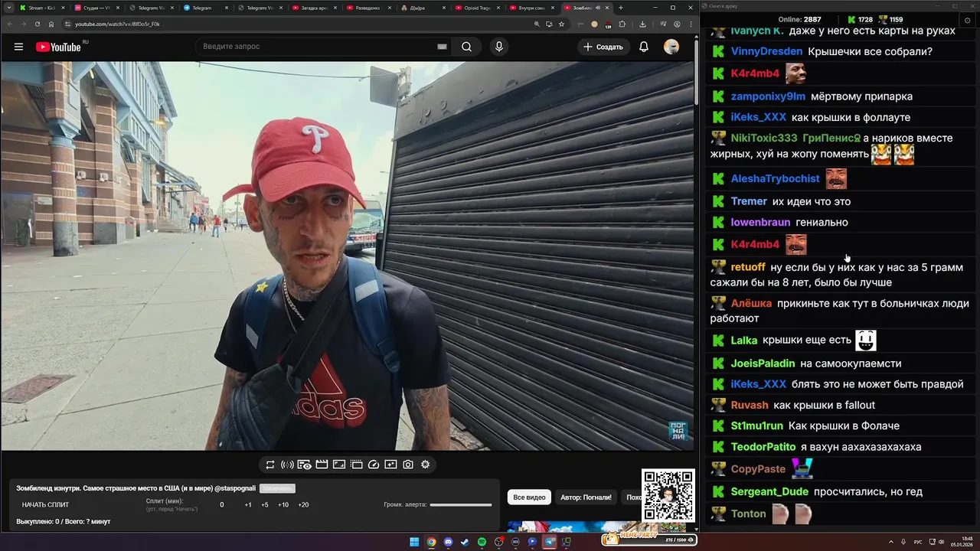
Task: Click chat username VinnyDresden
Action: coord(766,51)
